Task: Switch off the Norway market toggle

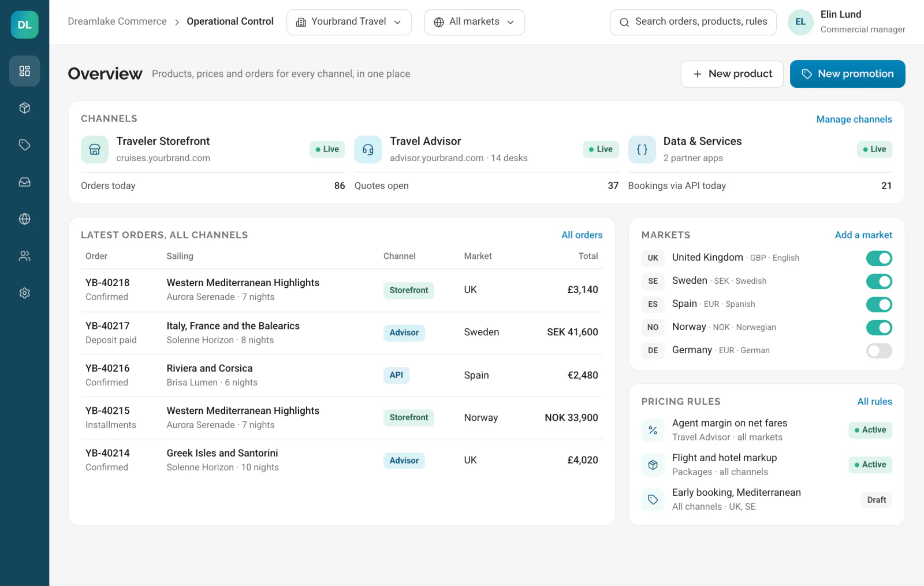Action: 879,328
